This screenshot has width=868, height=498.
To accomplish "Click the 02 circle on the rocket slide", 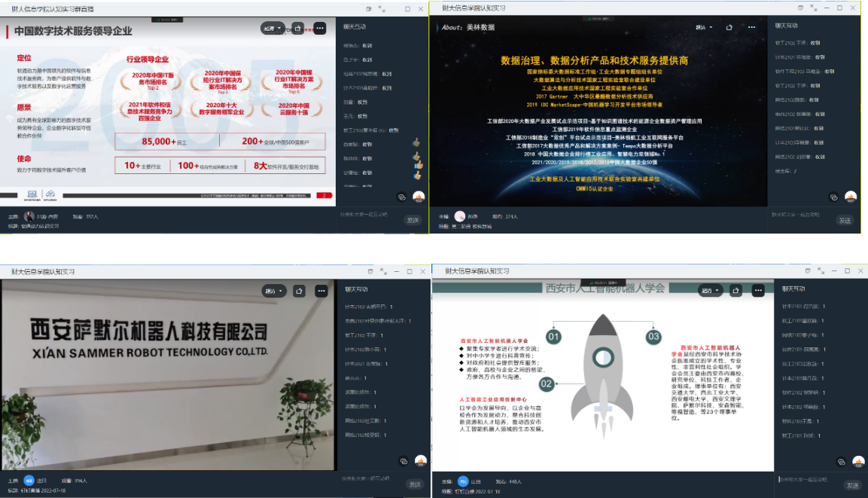I will click(x=547, y=384).
